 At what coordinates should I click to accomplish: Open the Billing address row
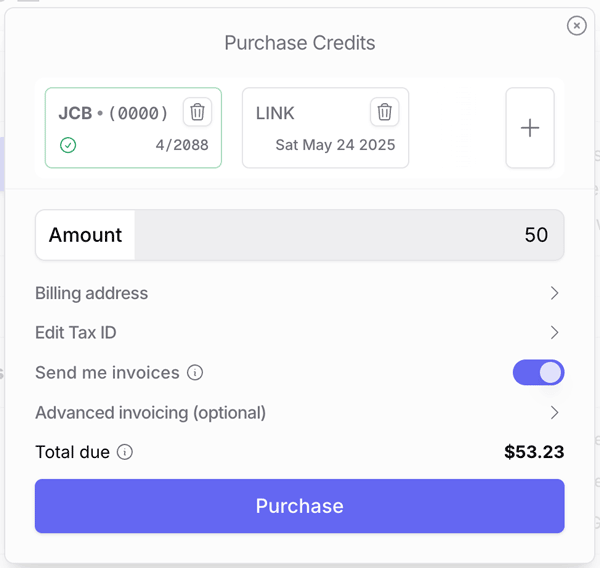[300, 293]
